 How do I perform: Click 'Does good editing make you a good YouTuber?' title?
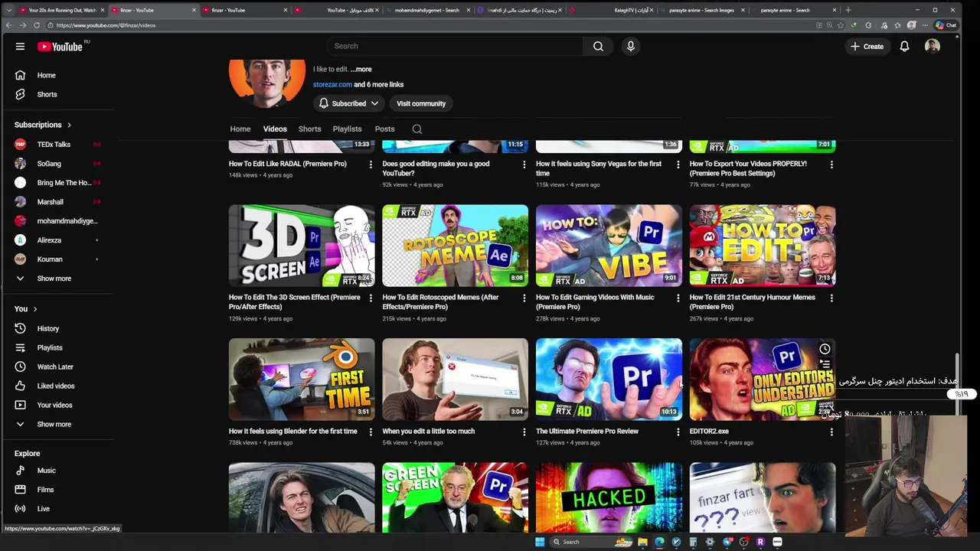pos(436,168)
